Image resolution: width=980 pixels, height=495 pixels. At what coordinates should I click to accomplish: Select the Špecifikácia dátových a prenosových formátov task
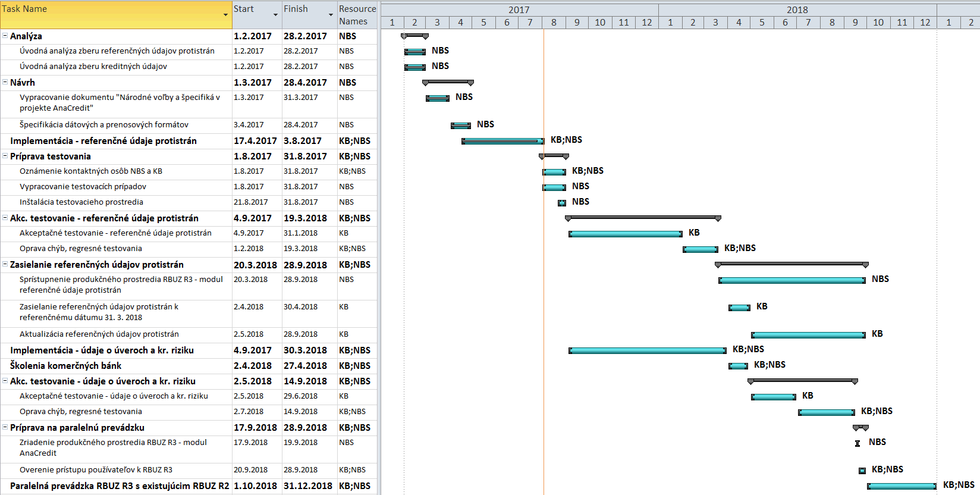point(103,125)
